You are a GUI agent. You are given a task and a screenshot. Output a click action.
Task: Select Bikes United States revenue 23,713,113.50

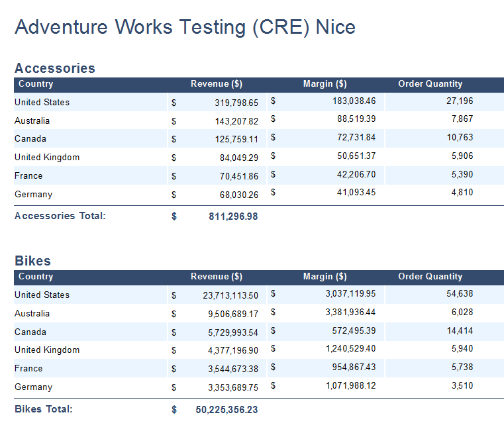coord(230,295)
